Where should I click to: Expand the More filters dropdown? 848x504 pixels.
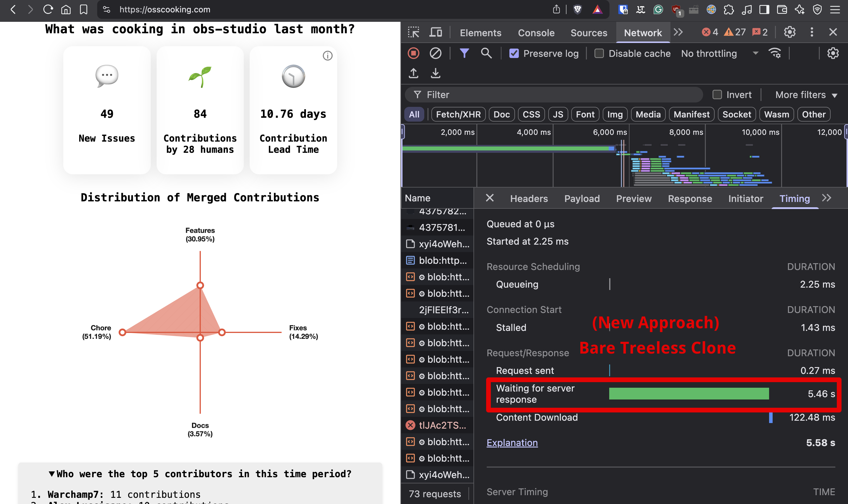point(806,95)
